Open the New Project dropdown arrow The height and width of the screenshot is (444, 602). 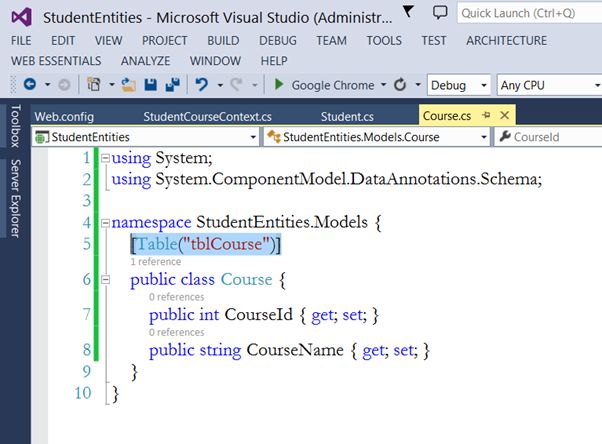[x=112, y=84]
